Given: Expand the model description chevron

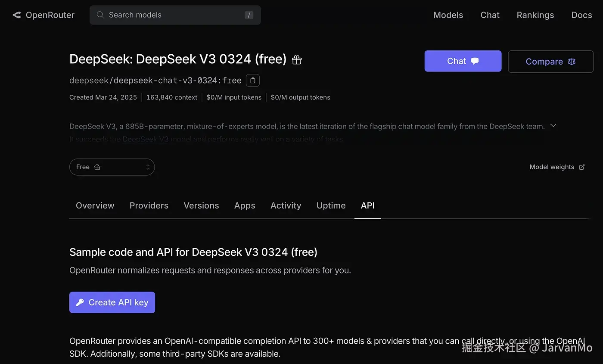Looking at the screenshot, I should point(553,126).
